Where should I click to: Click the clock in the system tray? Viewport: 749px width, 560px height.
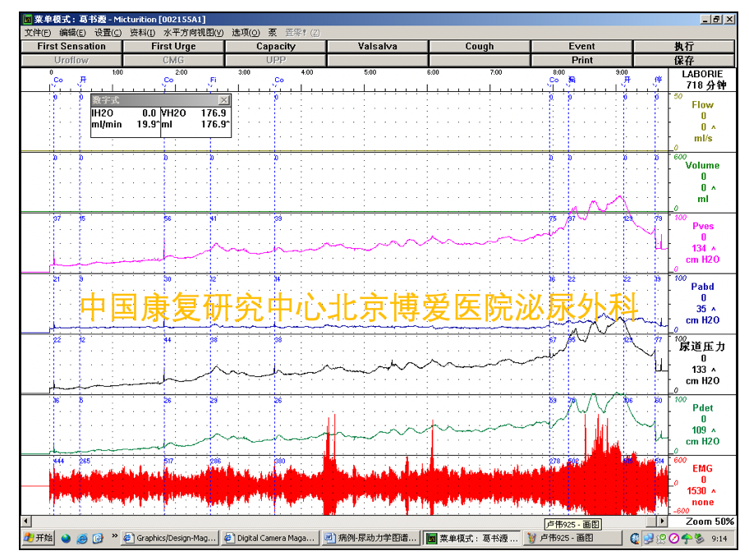coord(719,539)
